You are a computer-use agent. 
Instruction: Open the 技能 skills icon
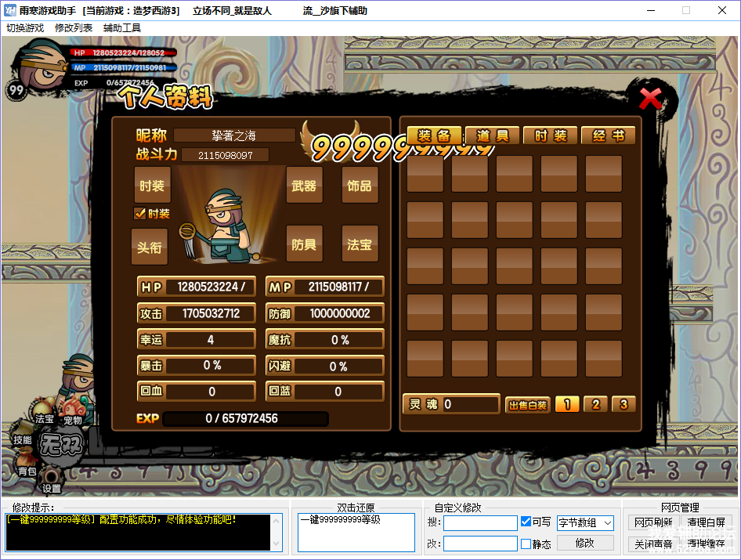pyautogui.click(x=22, y=435)
